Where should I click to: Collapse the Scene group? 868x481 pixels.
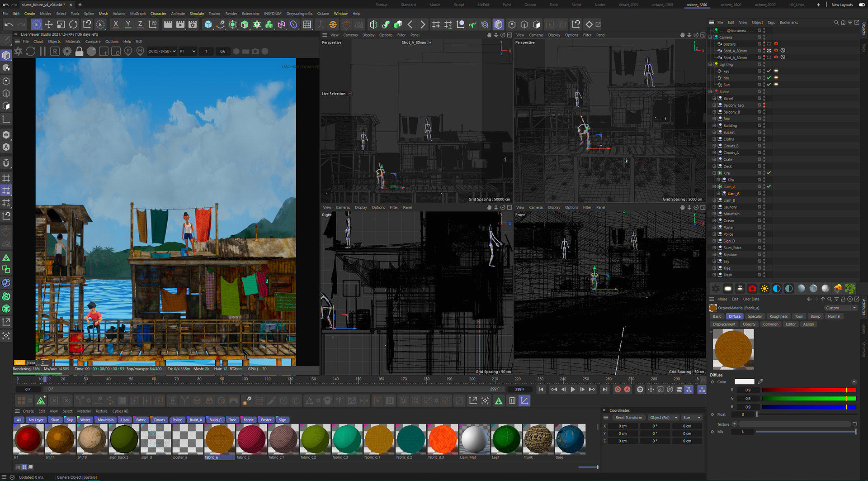(710, 91)
